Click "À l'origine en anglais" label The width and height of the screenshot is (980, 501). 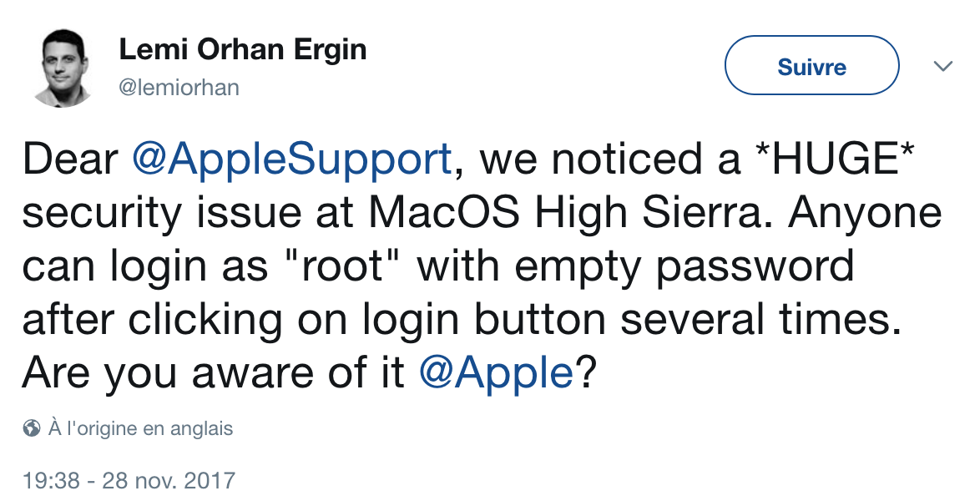point(140,428)
